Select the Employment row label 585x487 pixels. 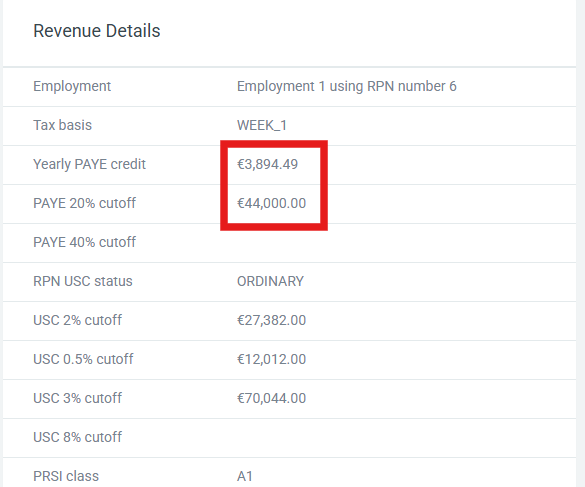point(72,86)
